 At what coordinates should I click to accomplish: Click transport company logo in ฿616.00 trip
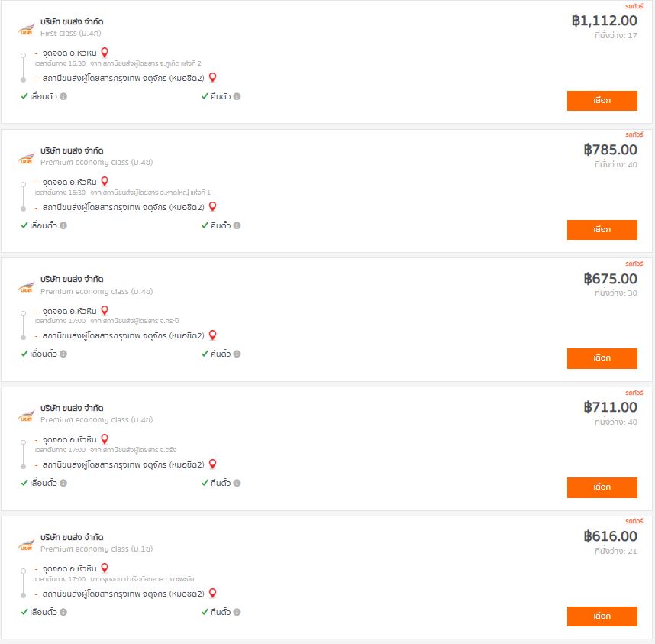(26, 545)
